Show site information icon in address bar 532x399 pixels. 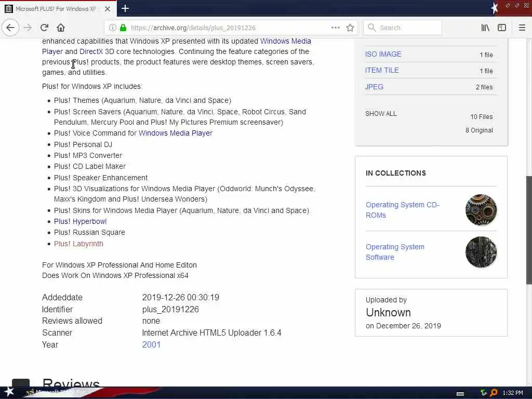[x=113, y=28]
